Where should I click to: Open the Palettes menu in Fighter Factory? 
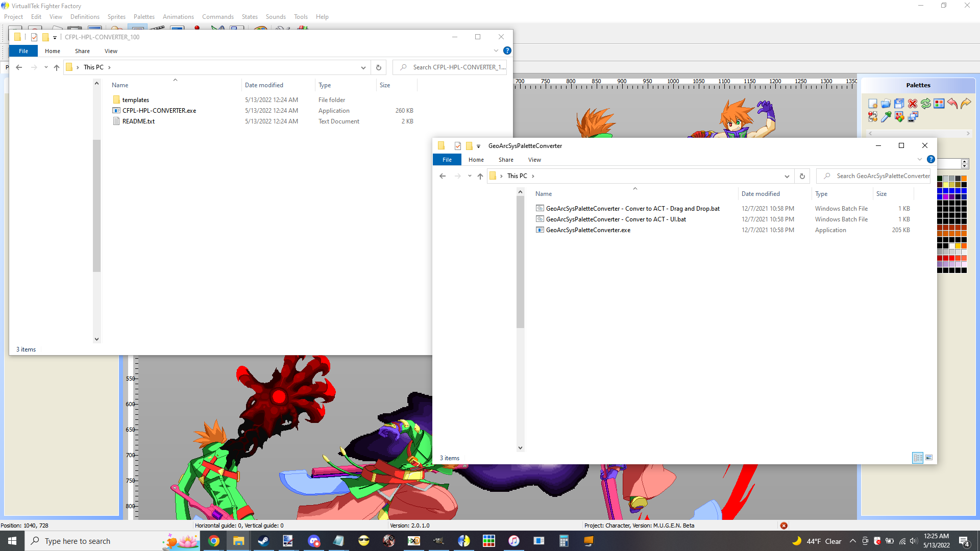tap(144, 17)
